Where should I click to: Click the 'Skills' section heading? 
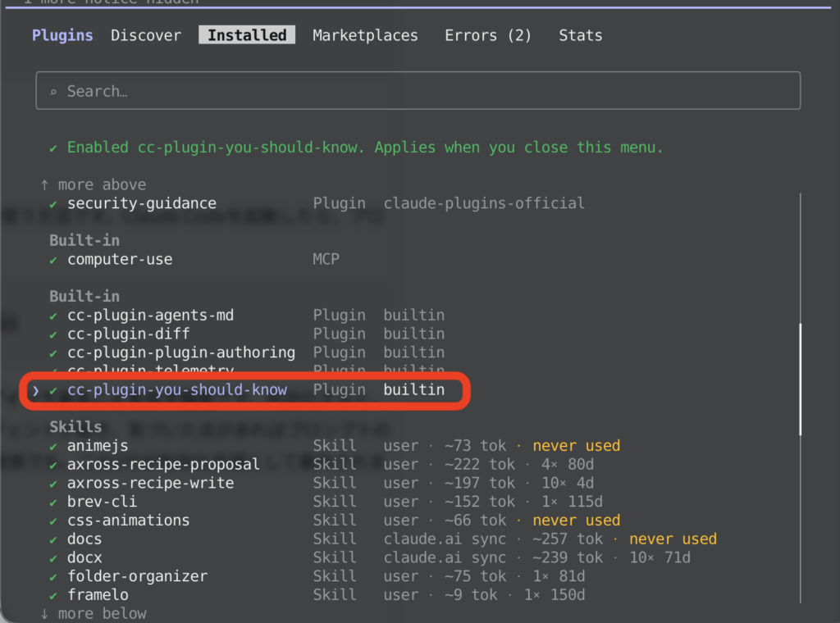[75, 426]
